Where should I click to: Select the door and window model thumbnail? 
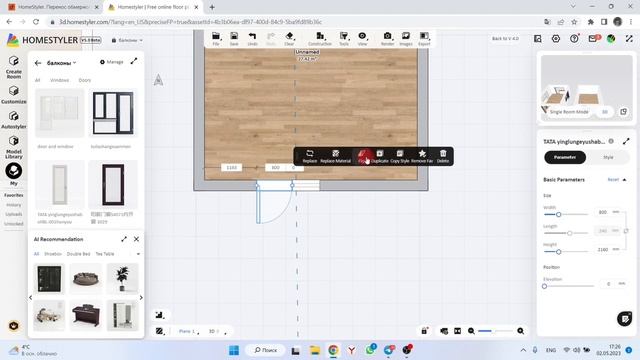point(60,113)
